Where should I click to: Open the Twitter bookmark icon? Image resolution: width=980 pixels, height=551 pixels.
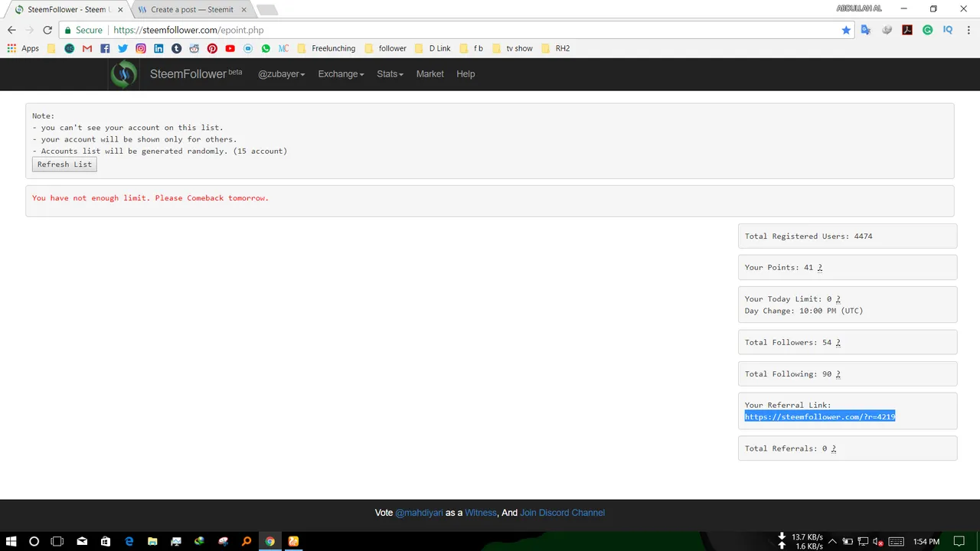[x=122, y=48]
